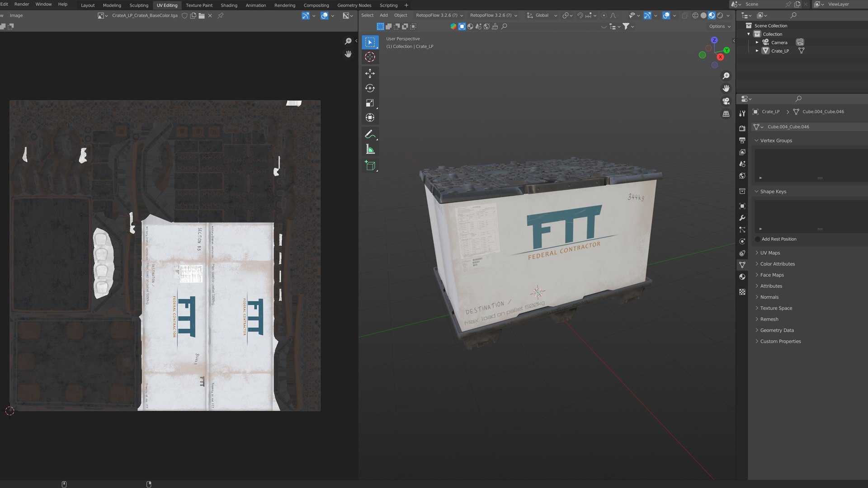Switch to solid shading mode
The image size is (868, 488).
[x=703, y=15]
